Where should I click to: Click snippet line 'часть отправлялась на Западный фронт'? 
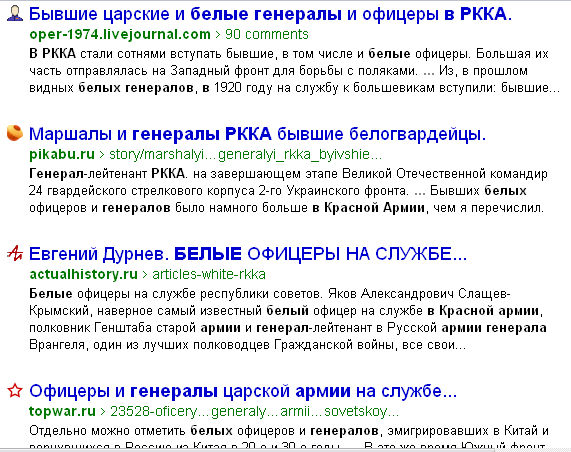(279, 71)
